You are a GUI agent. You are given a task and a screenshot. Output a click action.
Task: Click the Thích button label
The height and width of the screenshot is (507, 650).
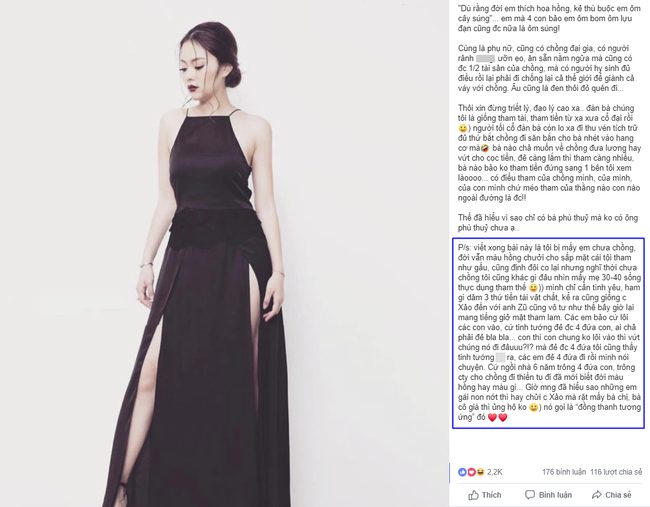492,495
